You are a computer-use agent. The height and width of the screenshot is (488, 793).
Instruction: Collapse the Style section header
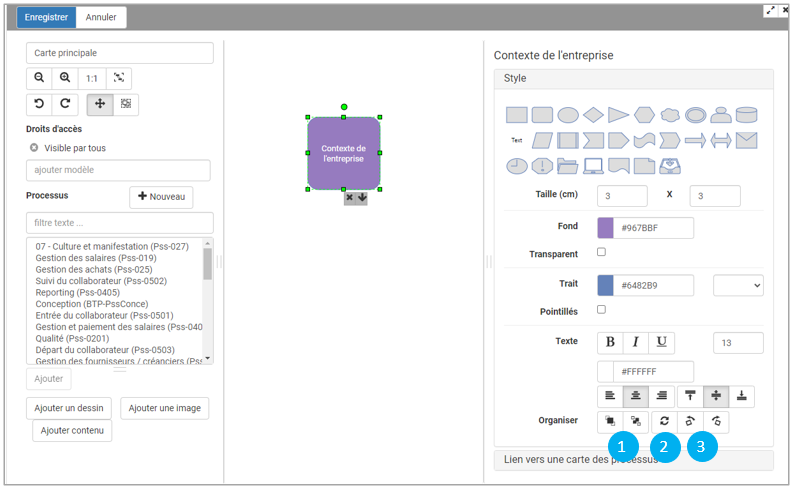click(633, 78)
